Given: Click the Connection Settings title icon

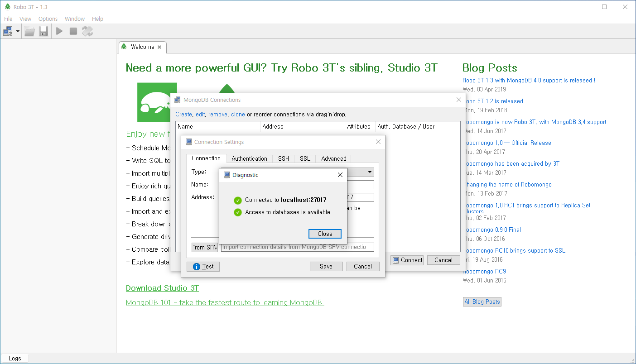Looking at the screenshot, I should 188,142.
